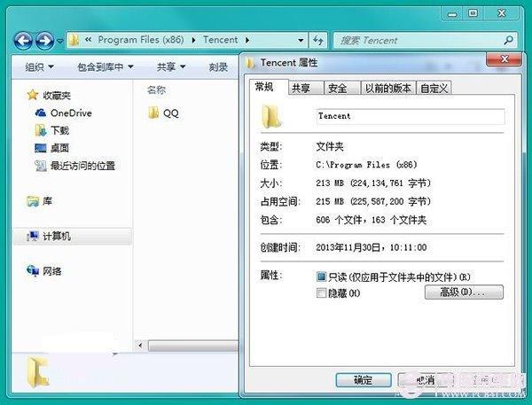The width and height of the screenshot is (532, 405).
Task: Click the search Tencent input field
Action: (420, 41)
